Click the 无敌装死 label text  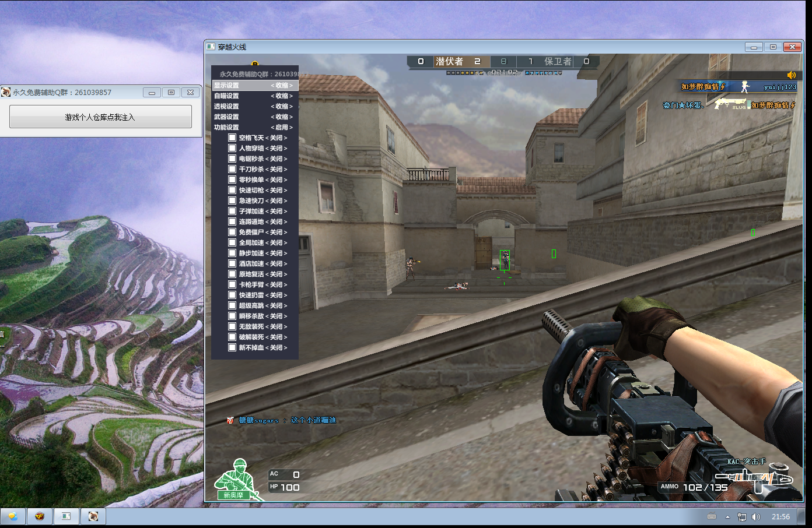[251, 327]
